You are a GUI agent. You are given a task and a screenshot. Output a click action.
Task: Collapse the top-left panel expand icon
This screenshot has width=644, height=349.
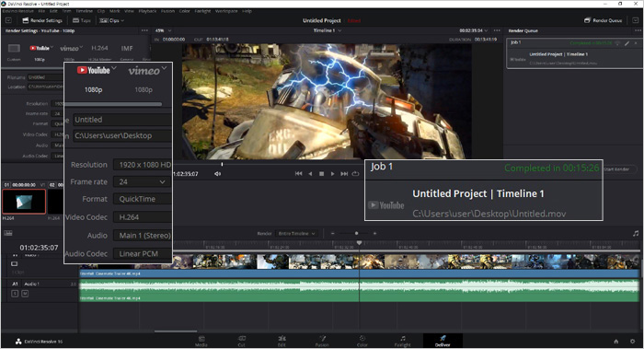point(8,20)
